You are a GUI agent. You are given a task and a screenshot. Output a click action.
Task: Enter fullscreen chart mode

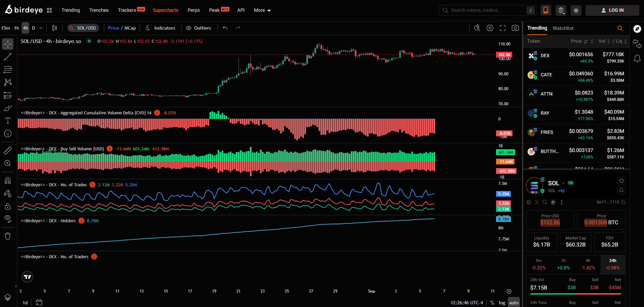pyautogui.click(x=503, y=28)
